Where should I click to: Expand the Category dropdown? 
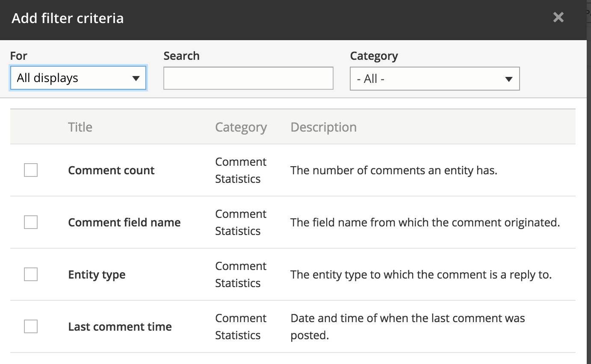[434, 79]
